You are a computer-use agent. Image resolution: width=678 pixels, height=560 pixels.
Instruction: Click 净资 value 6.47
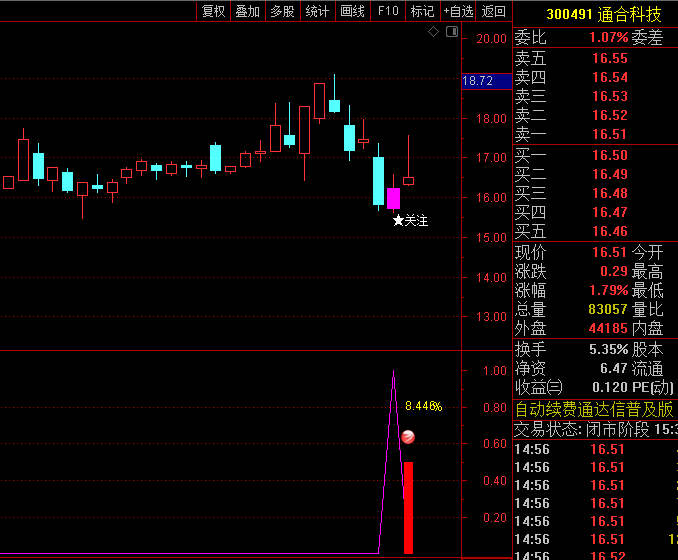[x=614, y=368]
